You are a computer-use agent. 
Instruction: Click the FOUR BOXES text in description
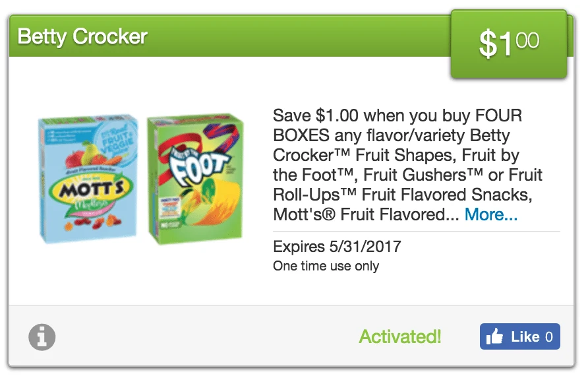coord(397,125)
